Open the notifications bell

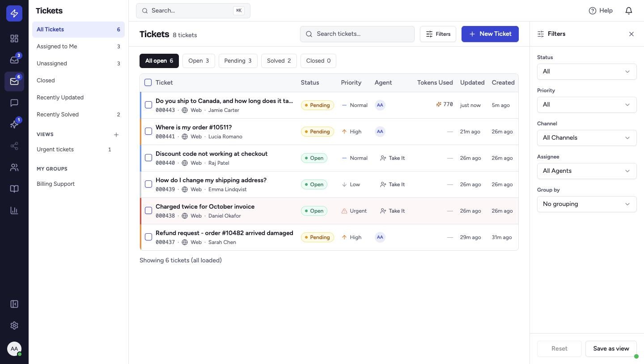629,11
